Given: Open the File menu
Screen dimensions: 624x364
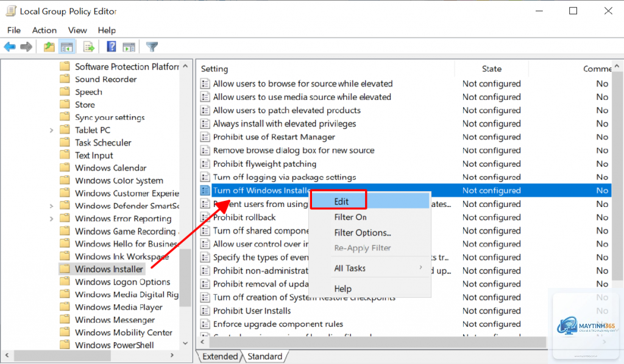Looking at the screenshot, I should tap(14, 30).
